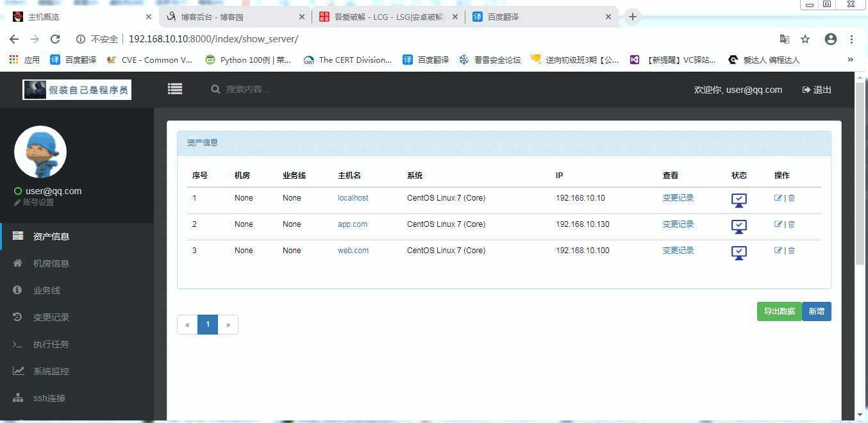This screenshot has height=423, width=868.
Task: Click the site logo 假装自己是程序员
Action: [77, 90]
